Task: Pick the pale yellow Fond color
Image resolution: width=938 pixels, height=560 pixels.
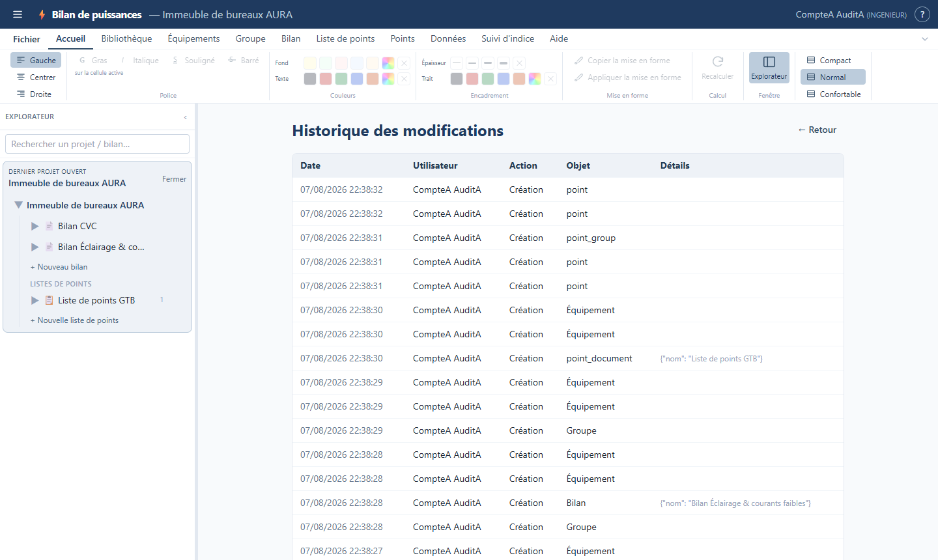Action: pos(310,63)
